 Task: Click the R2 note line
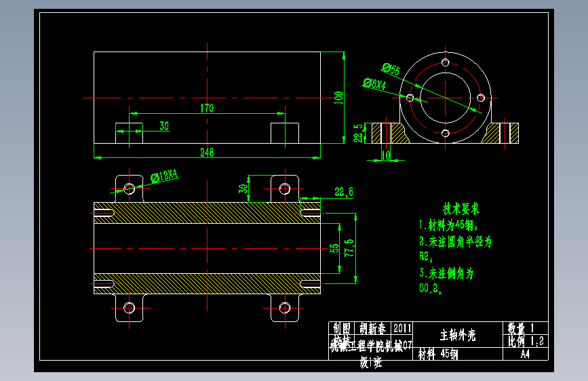426,256
